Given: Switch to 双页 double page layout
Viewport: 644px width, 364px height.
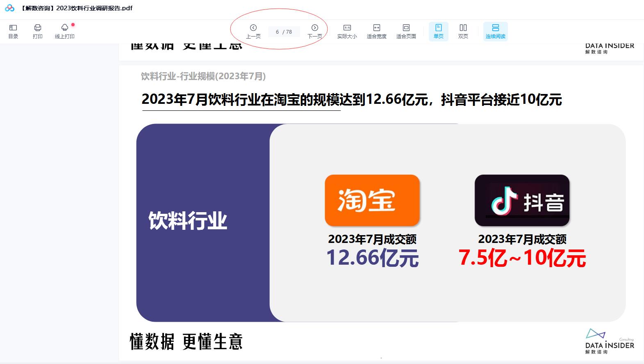Looking at the screenshot, I should point(463,31).
